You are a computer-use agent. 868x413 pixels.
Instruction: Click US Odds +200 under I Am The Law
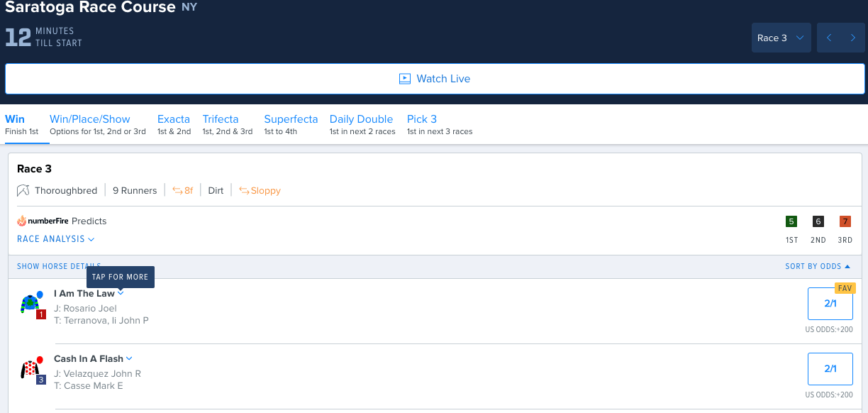829,330
